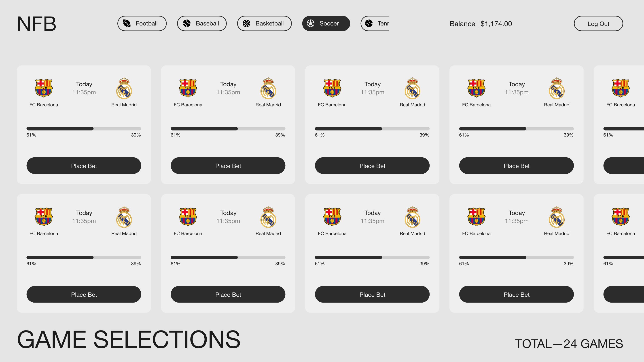Image resolution: width=644 pixels, height=362 pixels.
Task: Click the FC Barcelona crest icon top-left card
Action: [x=43, y=88]
